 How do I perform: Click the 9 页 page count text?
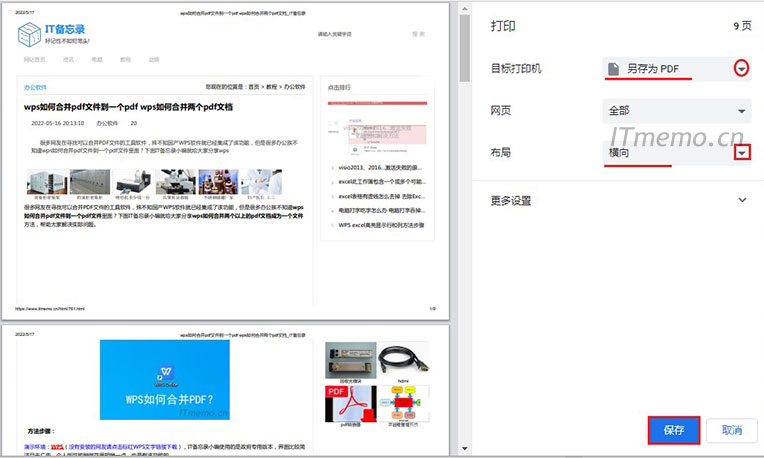[742, 26]
